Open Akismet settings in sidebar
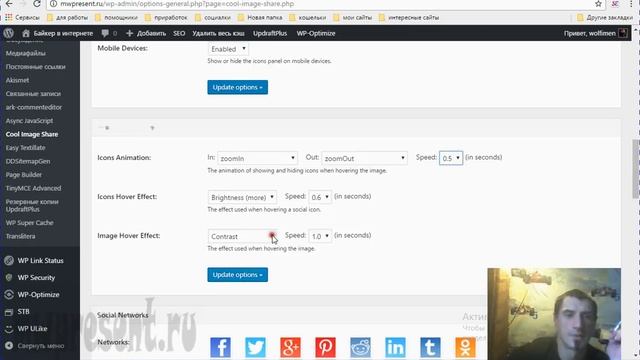The width and height of the screenshot is (640, 360). click(17, 80)
